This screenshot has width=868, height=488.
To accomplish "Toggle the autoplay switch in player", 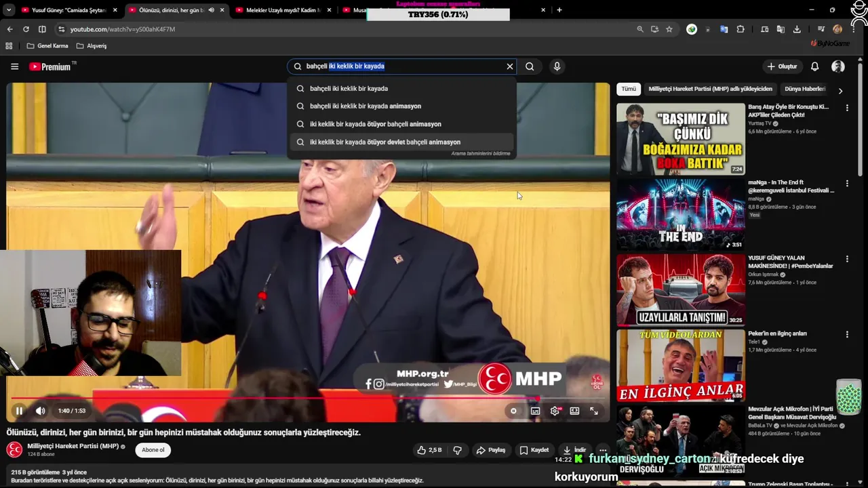I will (513, 411).
